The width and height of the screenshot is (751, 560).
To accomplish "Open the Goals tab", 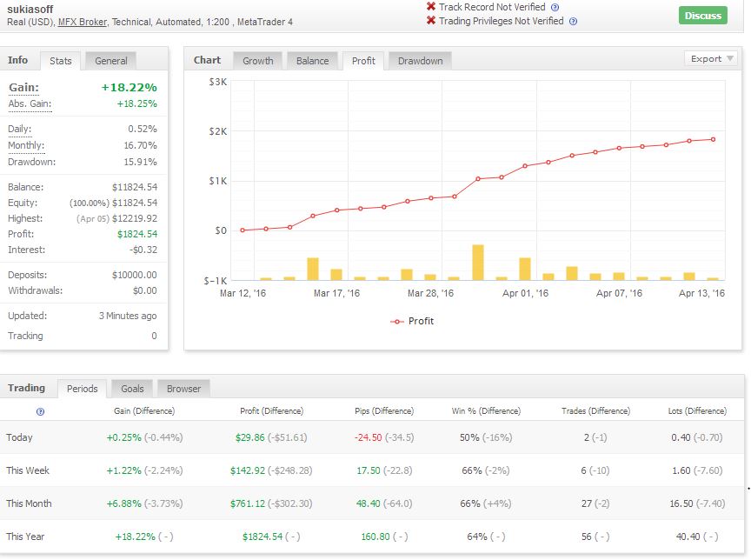I will (x=132, y=389).
